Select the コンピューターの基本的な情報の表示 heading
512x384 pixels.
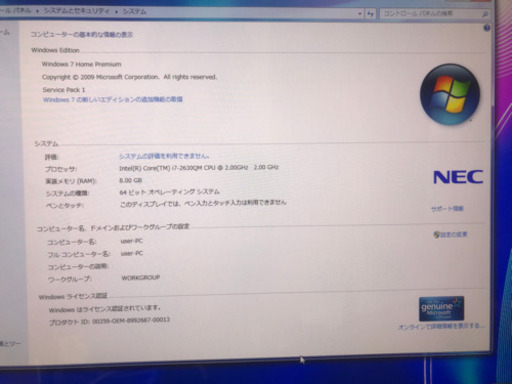[x=82, y=35]
